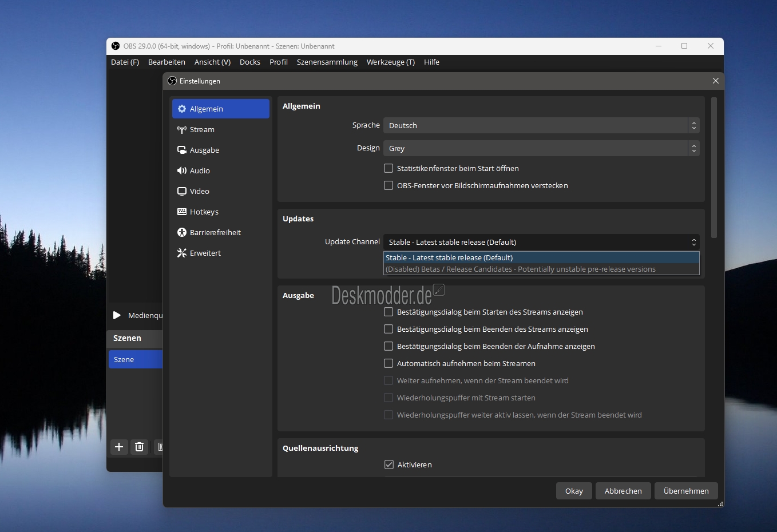Open the Hilfe menu
Image resolution: width=777 pixels, height=532 pixels.
click(432, 62)
